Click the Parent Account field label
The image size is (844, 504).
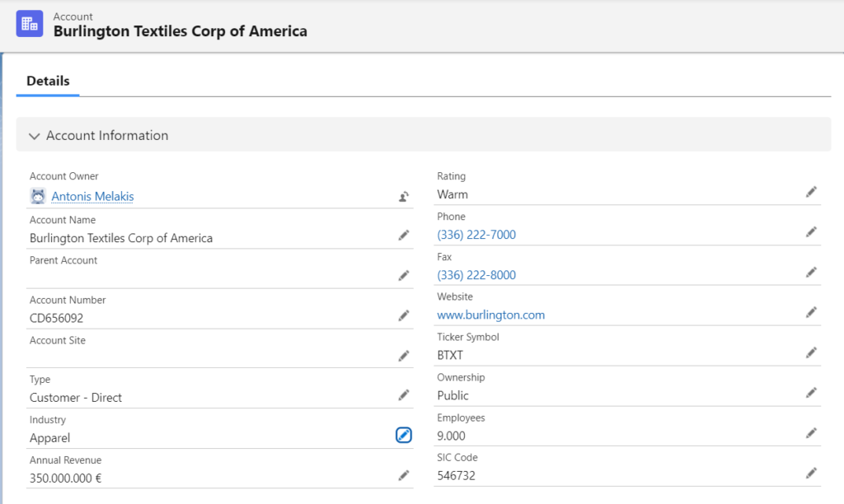[x=63, y=260]
